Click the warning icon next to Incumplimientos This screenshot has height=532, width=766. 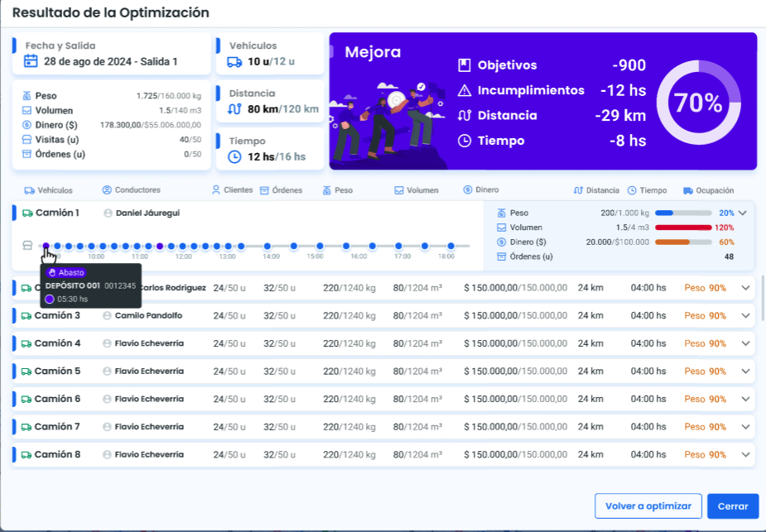[x=465, y=91]
